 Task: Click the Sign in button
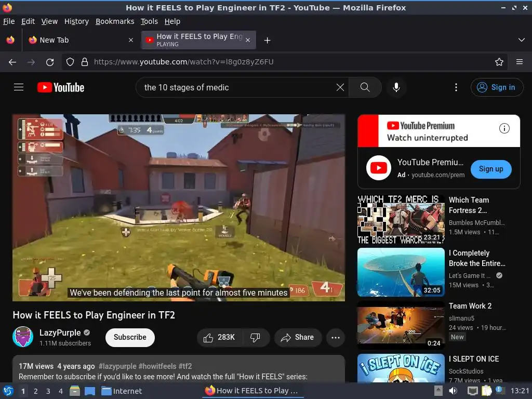497,87
